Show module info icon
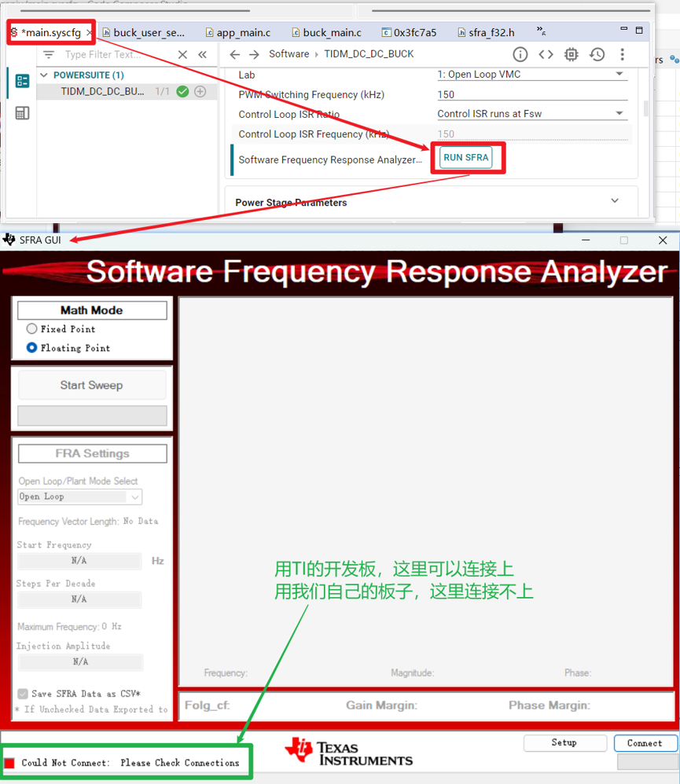The image size is (680, 784). coord(520,54)
